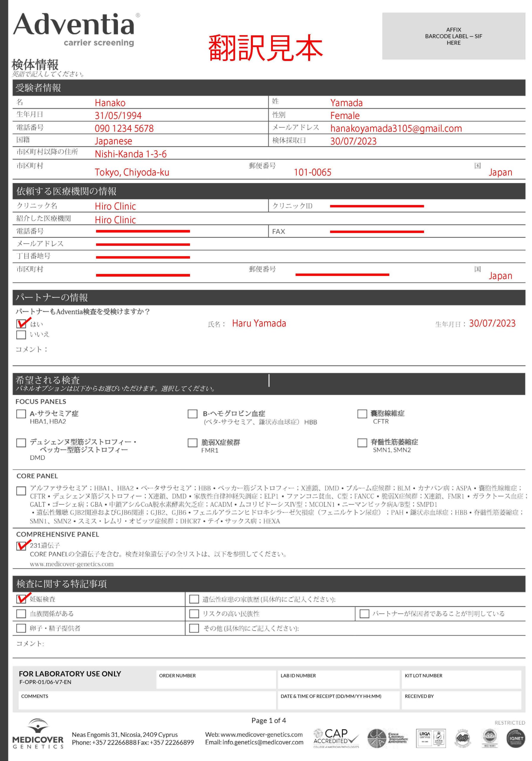Click the clinic メールアドレス field
532x761 pixels.
[x=143, y=244]
